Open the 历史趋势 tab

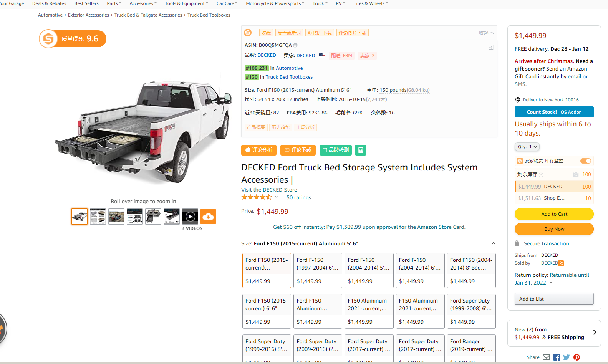281,127
